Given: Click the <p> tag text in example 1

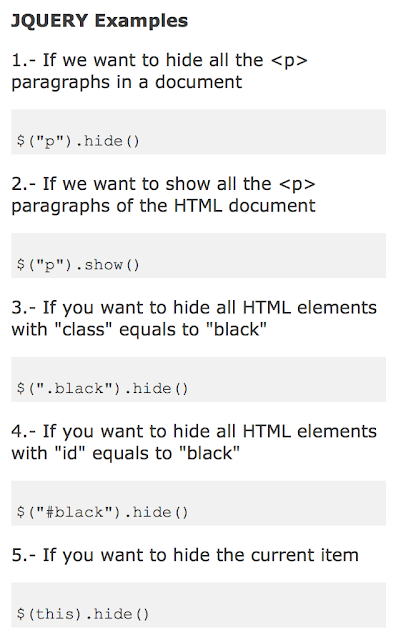Looking at the screenshot, I should coord(289,61).
